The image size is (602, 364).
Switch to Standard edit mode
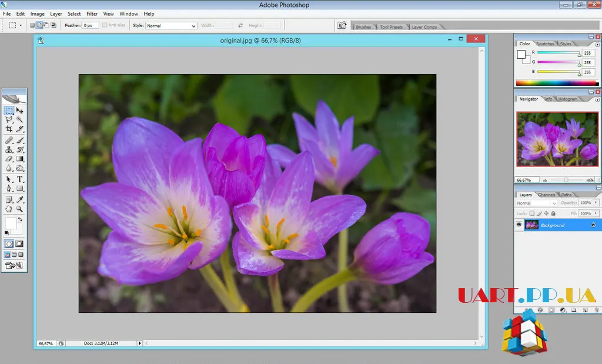point(9,244)
